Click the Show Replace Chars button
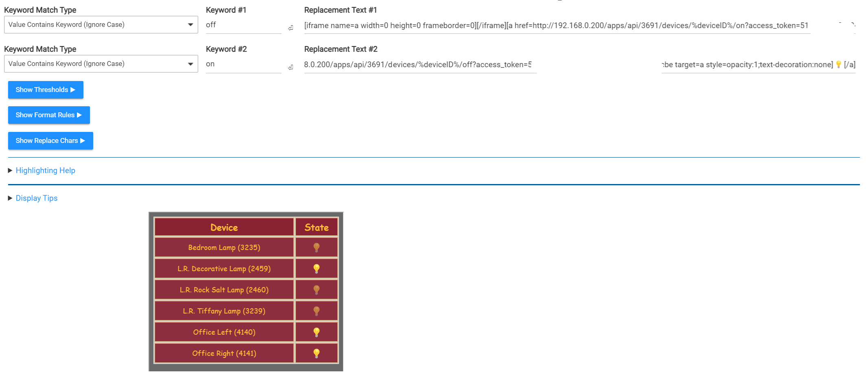 coord(50,141)
